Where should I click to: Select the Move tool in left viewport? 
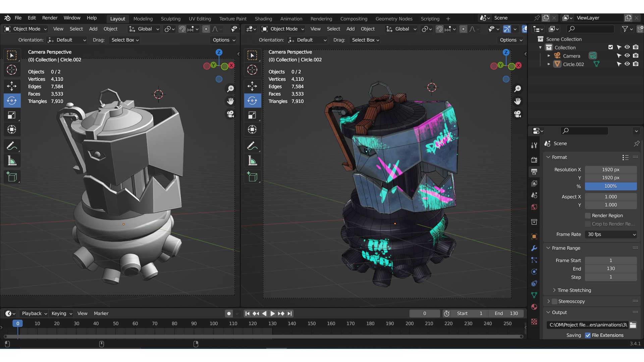click(12, 86)
